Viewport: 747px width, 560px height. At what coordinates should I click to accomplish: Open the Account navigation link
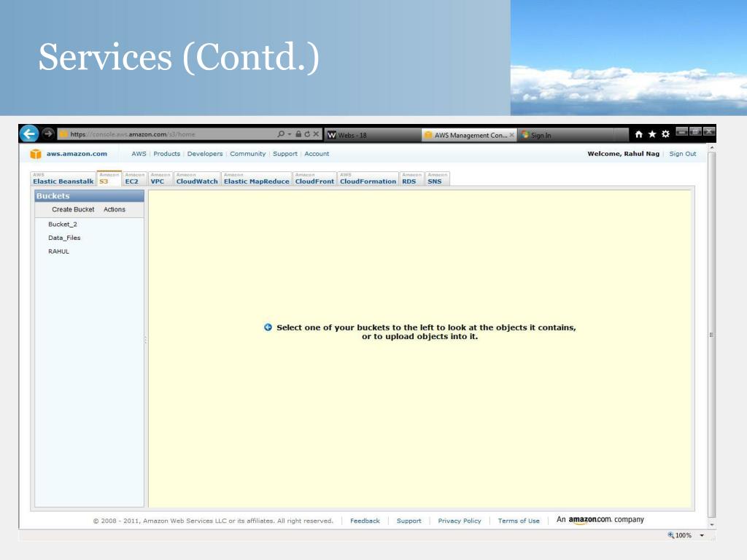pos(317,154)
